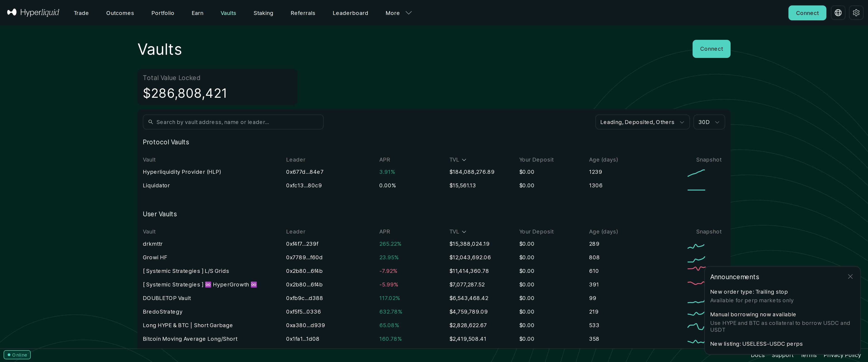Click leader address 0xfb9c...d388

pos(304,298)
